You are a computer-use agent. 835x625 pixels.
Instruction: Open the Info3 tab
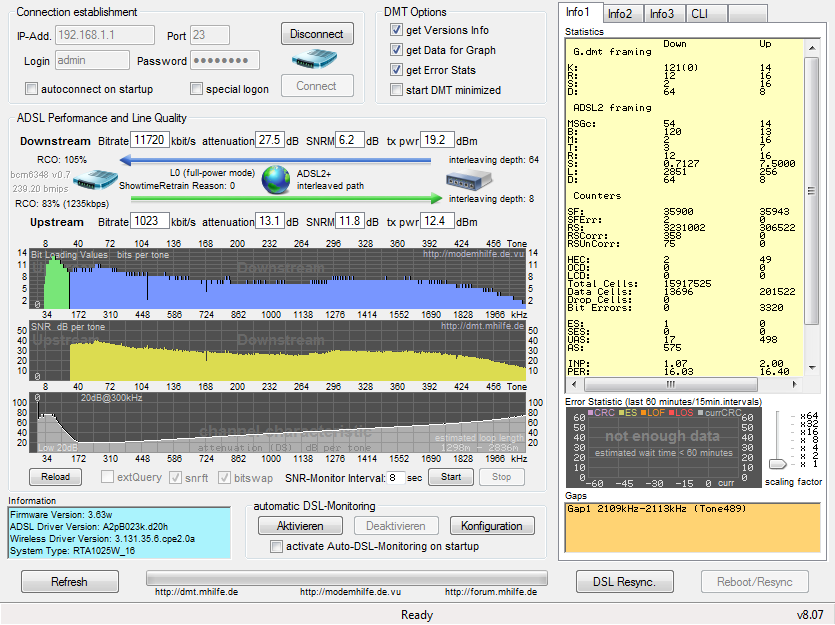tap(664, 14)
